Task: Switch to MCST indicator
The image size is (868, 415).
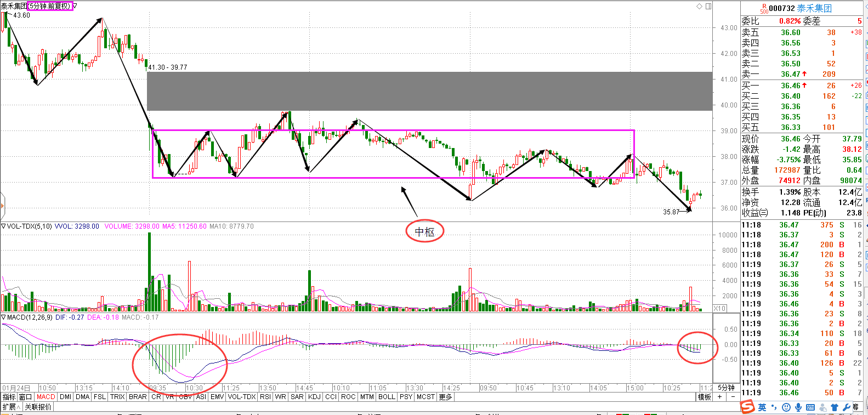Action: (426, 397)
